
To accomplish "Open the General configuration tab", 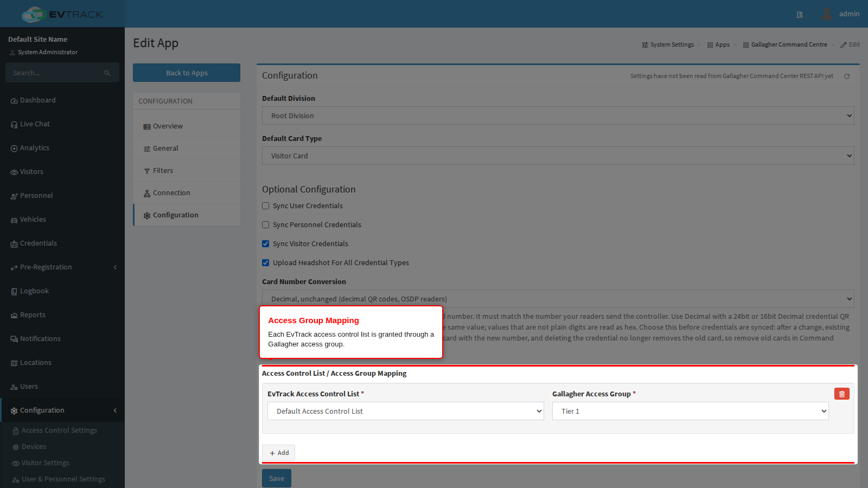I will [x=187, y=149].
